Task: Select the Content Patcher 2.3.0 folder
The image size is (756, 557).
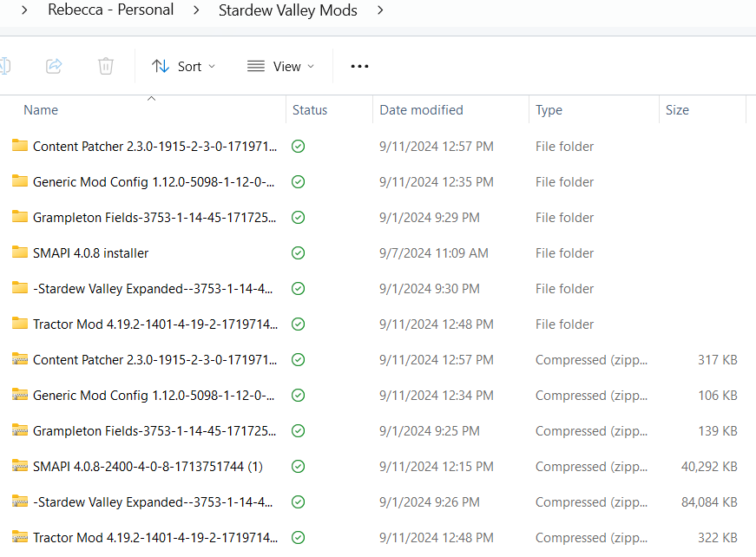Action: (154, 147)
